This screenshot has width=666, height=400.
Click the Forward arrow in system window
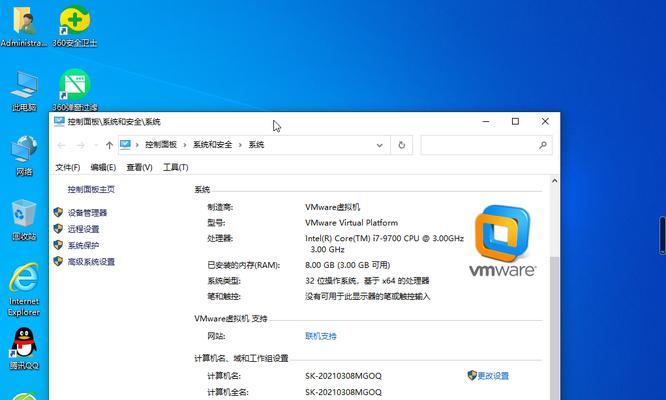point(80,145)
